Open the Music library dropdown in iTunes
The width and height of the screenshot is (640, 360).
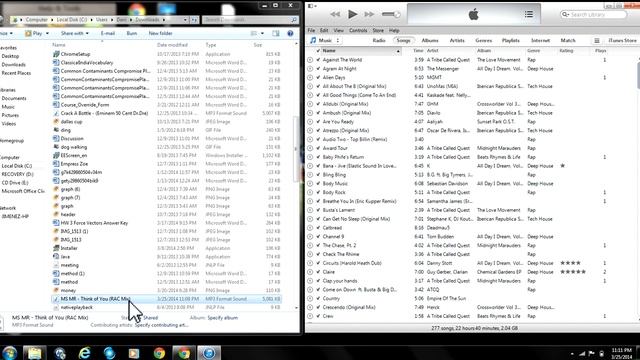coord(325,40)
